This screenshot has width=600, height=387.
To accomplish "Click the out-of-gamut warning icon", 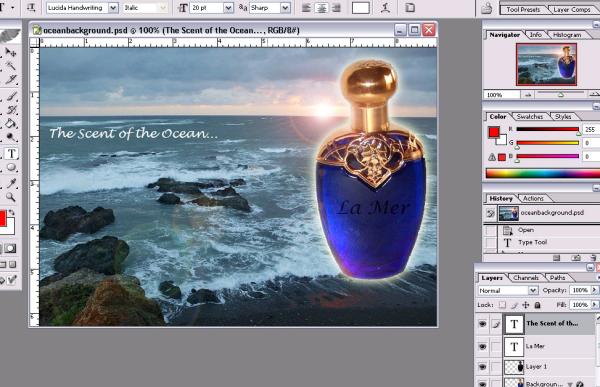I will coord(492,157).
